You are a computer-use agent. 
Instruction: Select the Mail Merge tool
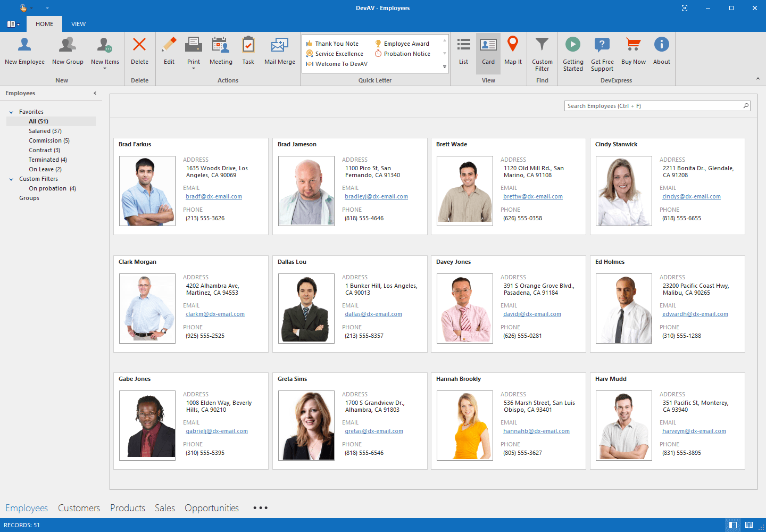pyautogui.click(x=279, y=52)
